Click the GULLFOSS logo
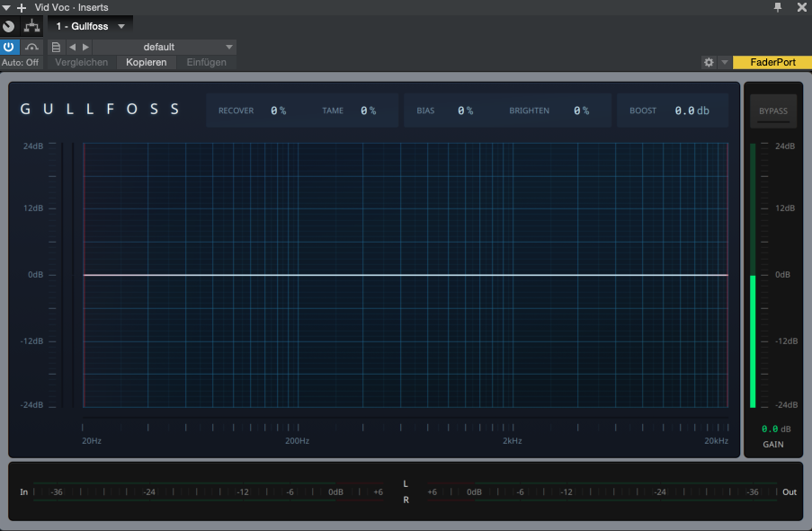The image size is (812, 531). tap(100, 110)
